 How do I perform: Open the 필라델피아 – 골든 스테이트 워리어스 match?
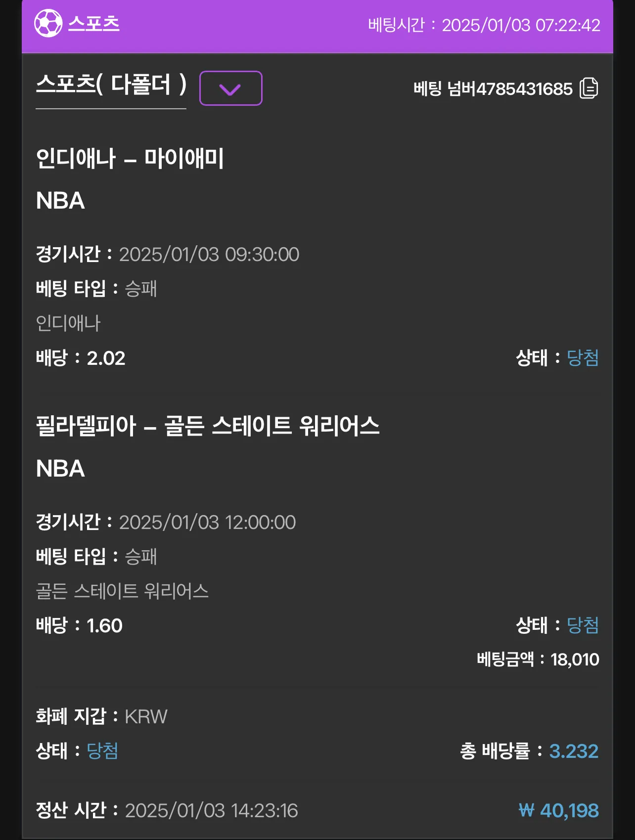click(207, 426)
